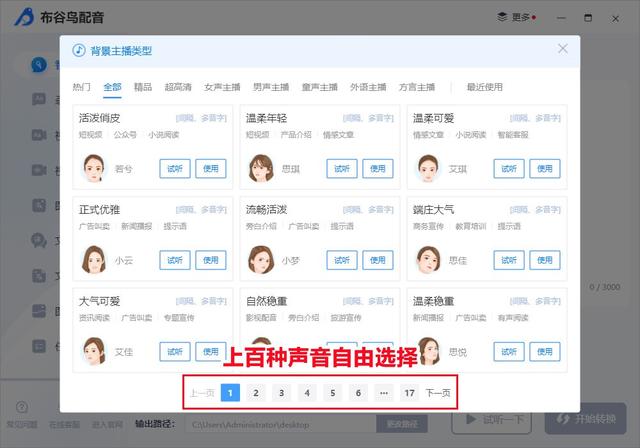640x448 pixels.
Task: Open the 外语主播 tab
Action: click(x=368, y=87)
